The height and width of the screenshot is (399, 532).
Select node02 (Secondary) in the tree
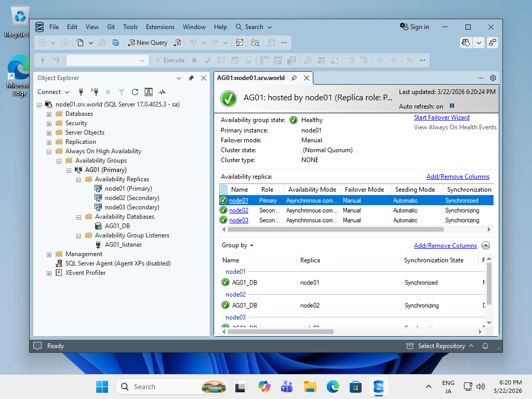click(x=132, y=198)
